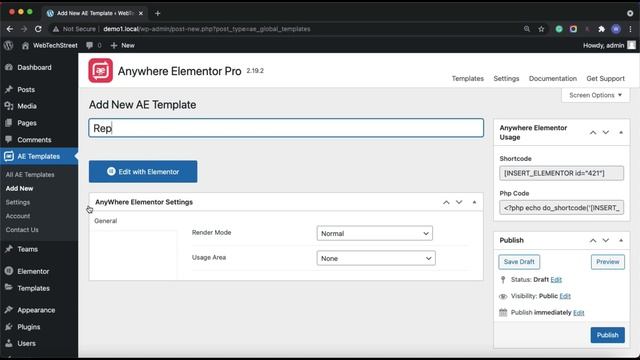
Task: Open new browser tab with plus
Action: pos(158,13)
